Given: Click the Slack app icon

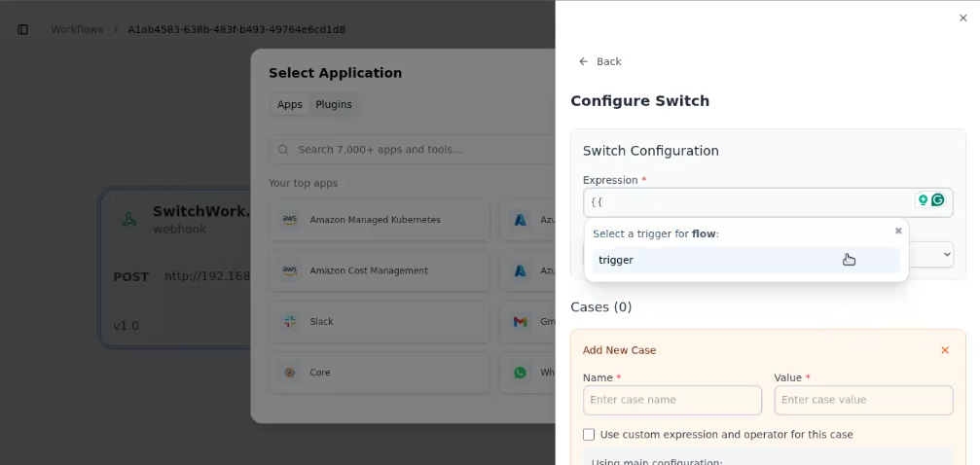Looking at the screenshot, I should click(x=289, y=321).
